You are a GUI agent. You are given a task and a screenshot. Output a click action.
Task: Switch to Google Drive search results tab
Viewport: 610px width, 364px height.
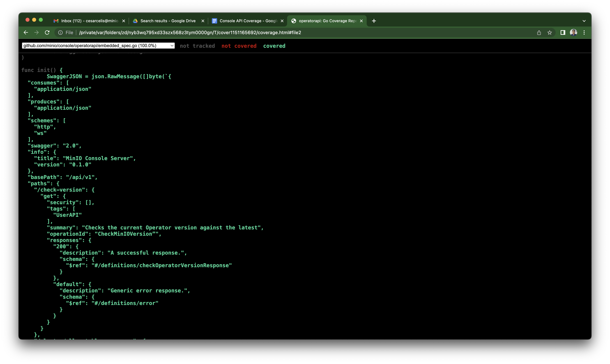tap(168, 21)
